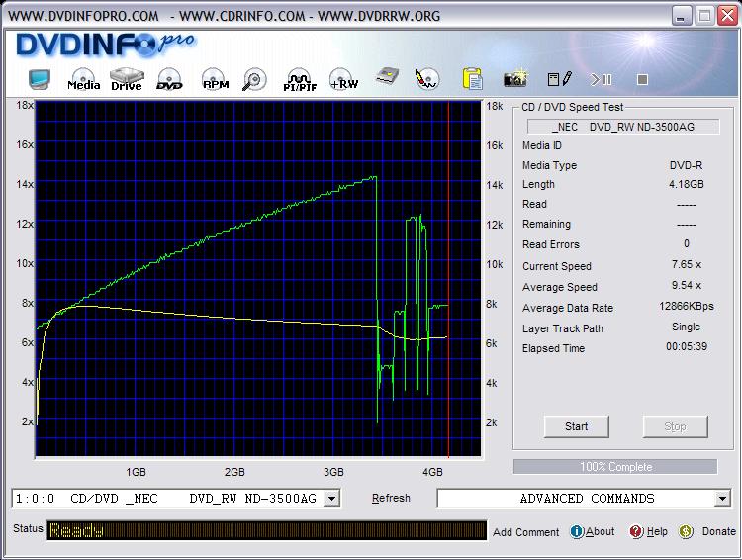The width and height of the screenshot is (742, 560).
Task: Click the Donate dollar icon
Action: (x=686, y=531)
